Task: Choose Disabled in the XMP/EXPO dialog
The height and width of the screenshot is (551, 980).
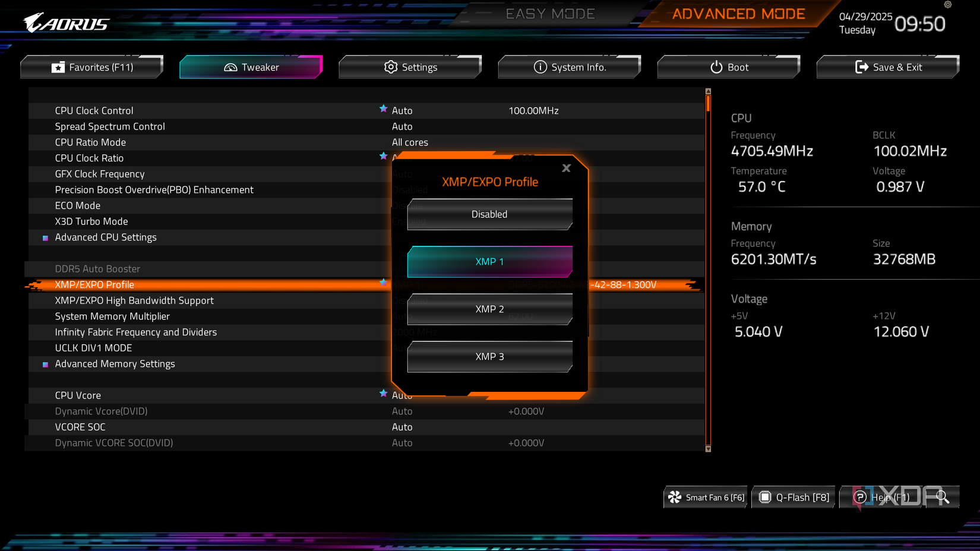Action: (x=489, y=214)
